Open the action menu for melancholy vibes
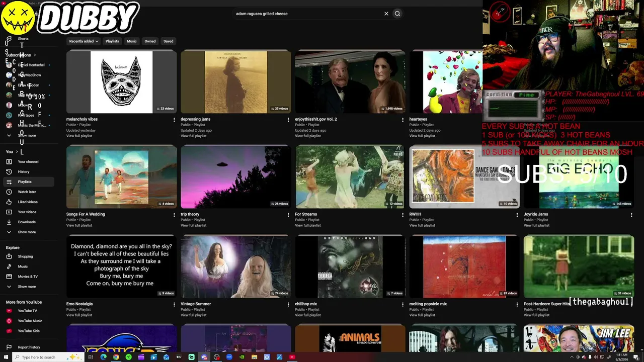This screenshot has height=362, width=644. 174,120
